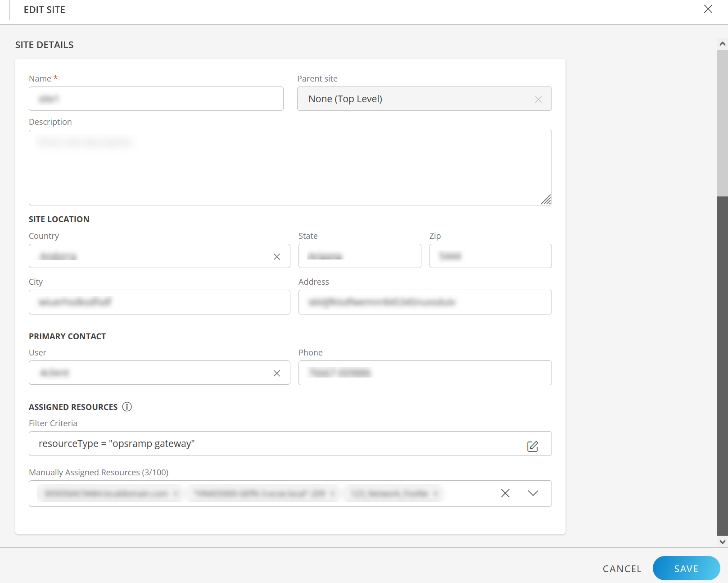This screenshot has width=728, height=583.
Task: Clear the primary contact User field
Action: pos(277,373)
